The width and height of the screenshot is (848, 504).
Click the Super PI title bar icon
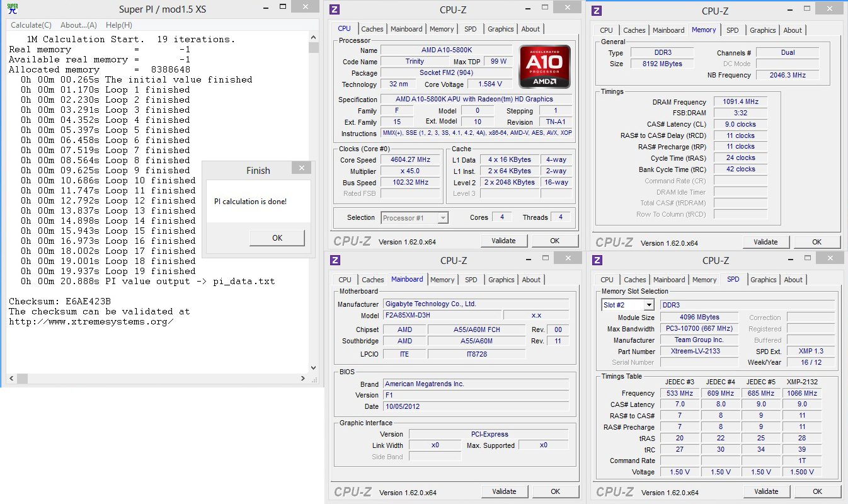[x=12, y=9]
